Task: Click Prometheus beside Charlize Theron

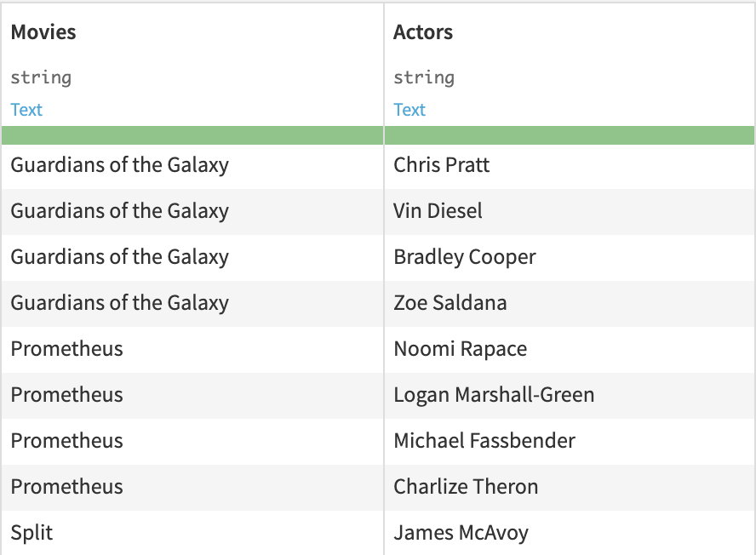Action: tap(66, 487)
